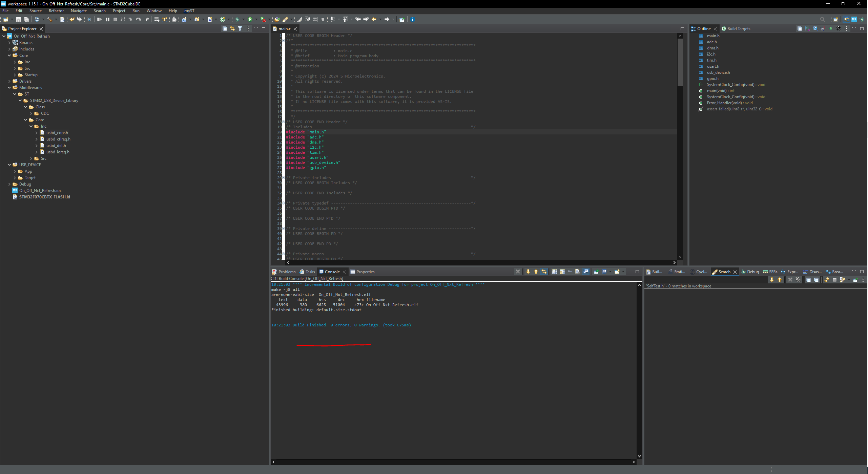Viewport: 868px width, 474px height.
Task: Expand the Drivers folder in Project Explorer
Action: 9,81
